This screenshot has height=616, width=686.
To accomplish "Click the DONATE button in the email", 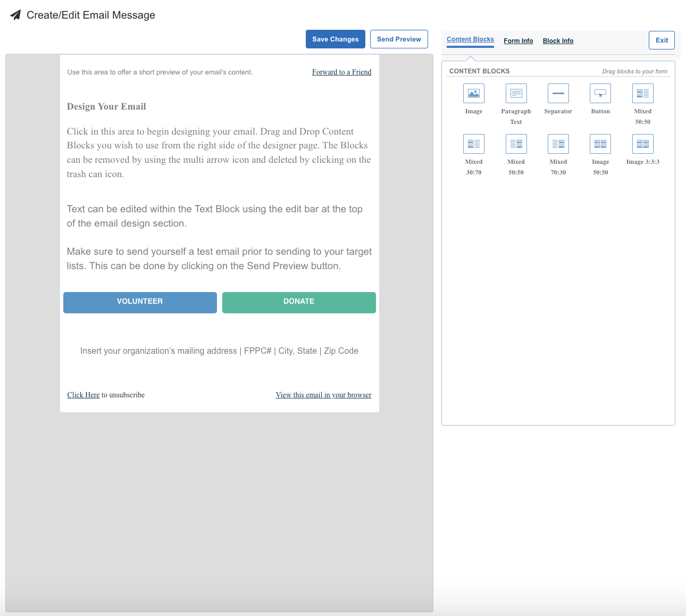I will coord(299,302).
